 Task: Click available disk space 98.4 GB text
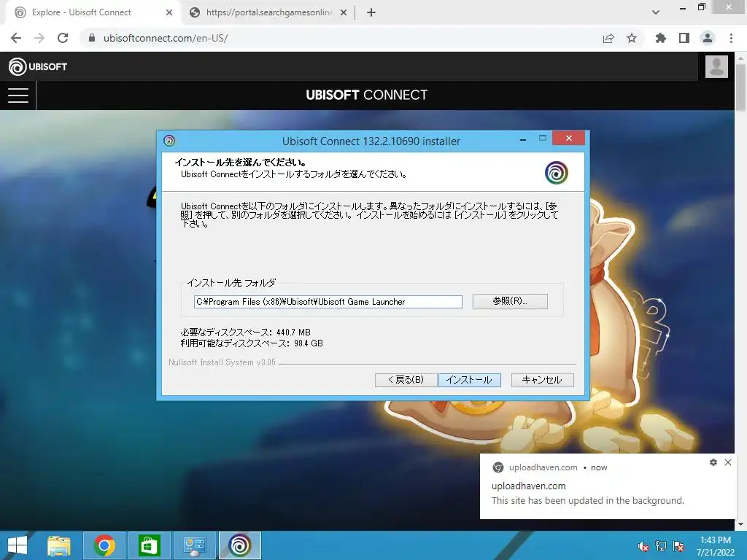tap(252, 343)
